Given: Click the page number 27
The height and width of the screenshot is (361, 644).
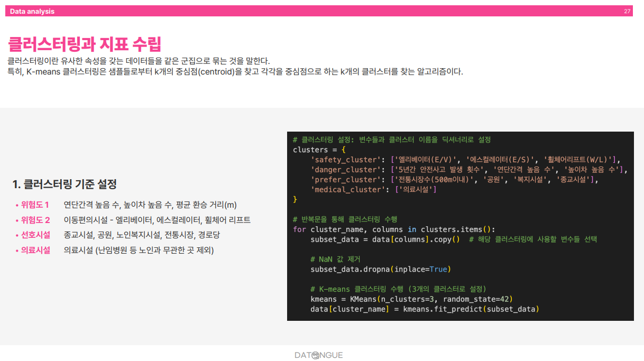Looking at the screenshot, I should (x=627, y=11).
